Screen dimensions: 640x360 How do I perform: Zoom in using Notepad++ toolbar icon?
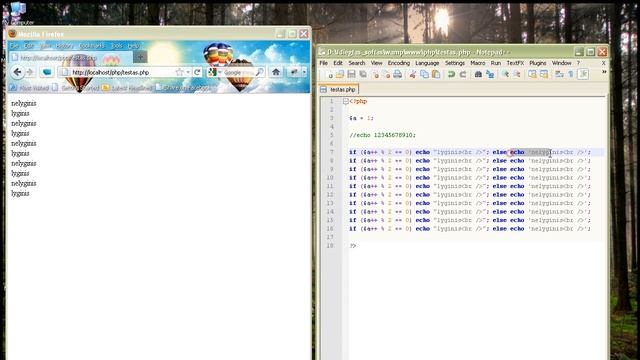pos(505,75)
